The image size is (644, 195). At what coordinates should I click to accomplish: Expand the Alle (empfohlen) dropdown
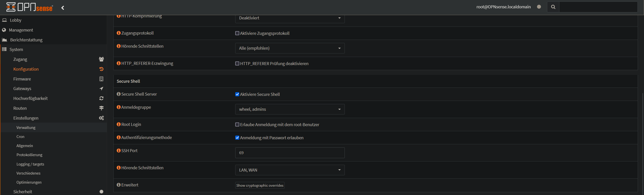tap(290, 48)
